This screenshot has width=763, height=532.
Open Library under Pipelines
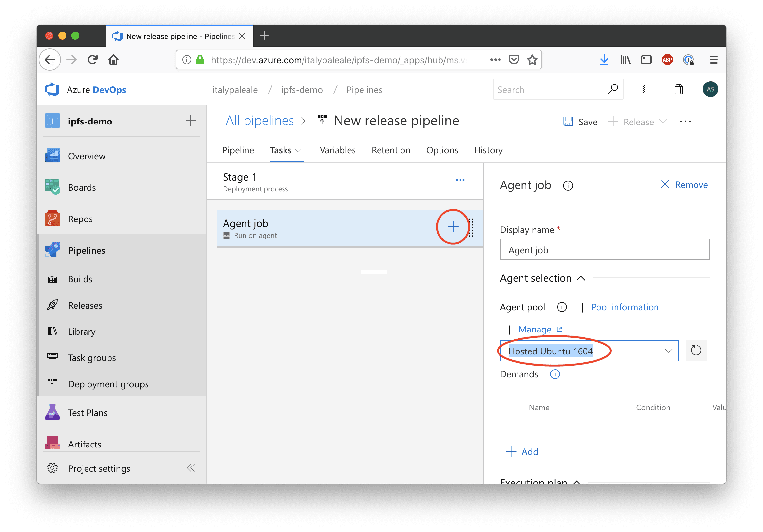(122, 332)
